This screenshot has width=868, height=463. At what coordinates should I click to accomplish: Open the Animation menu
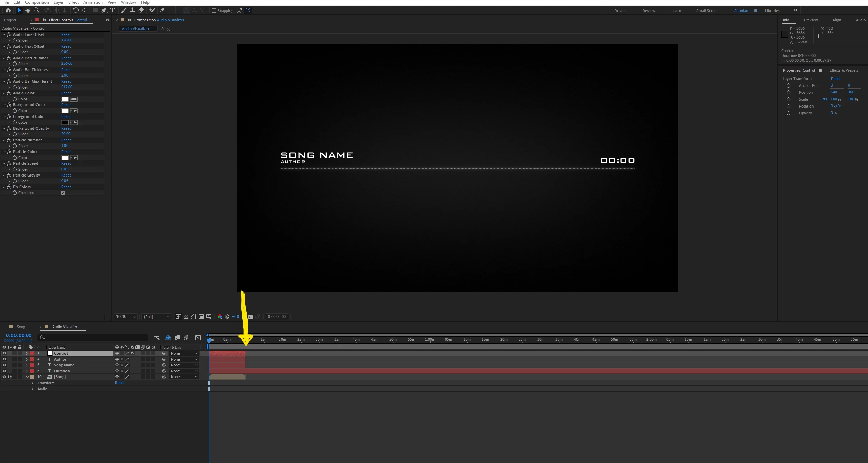click(x=93, y=2)
